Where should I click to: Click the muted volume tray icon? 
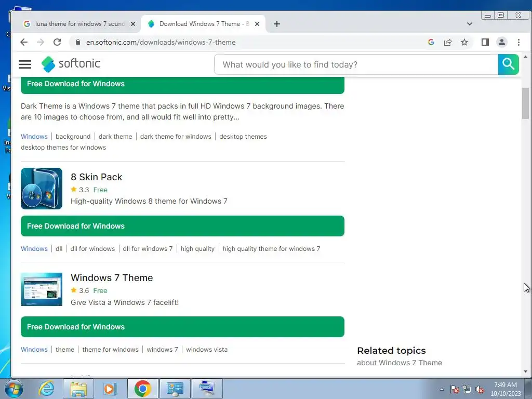point(480,389)
